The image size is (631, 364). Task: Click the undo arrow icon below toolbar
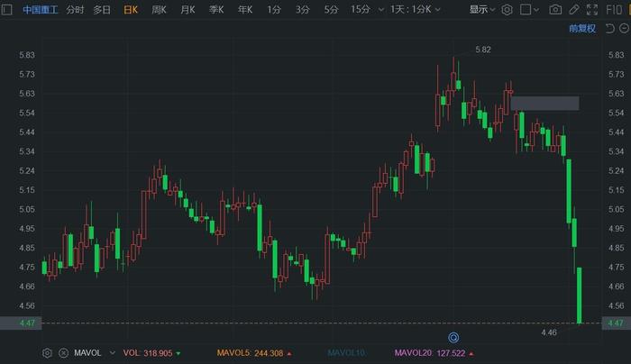(x=610, y=28)
